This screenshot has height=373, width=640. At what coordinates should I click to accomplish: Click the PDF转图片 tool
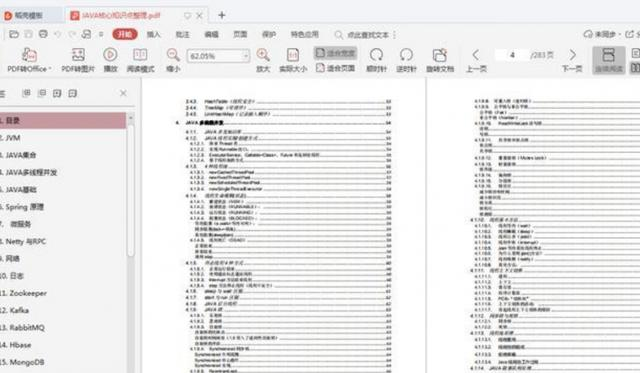tap(78, 60)
